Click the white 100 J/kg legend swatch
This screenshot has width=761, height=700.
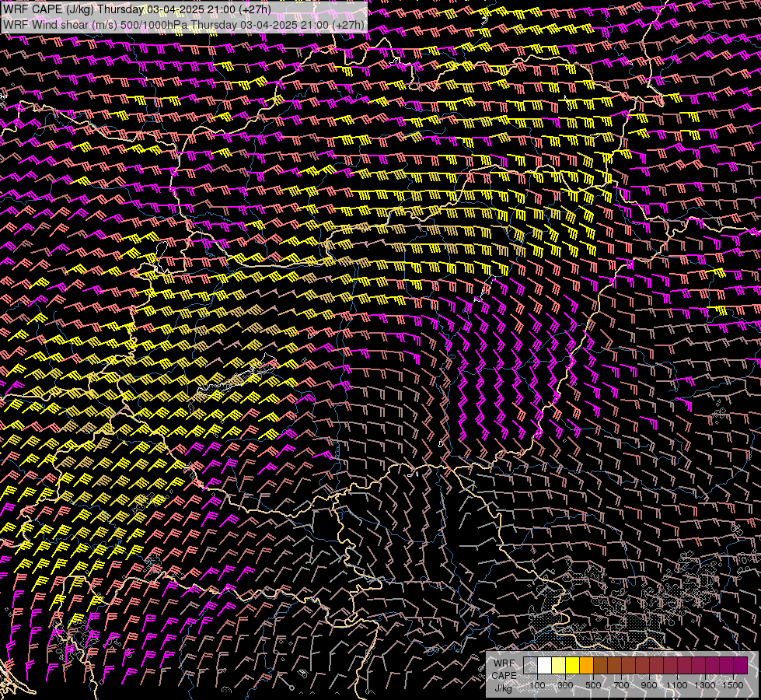pos(545,666)
